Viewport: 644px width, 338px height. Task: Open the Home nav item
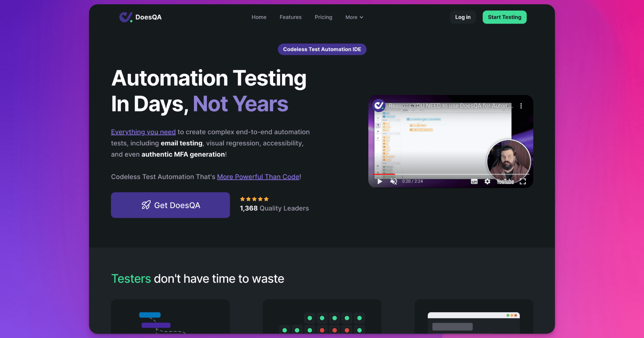coord(259,17)
